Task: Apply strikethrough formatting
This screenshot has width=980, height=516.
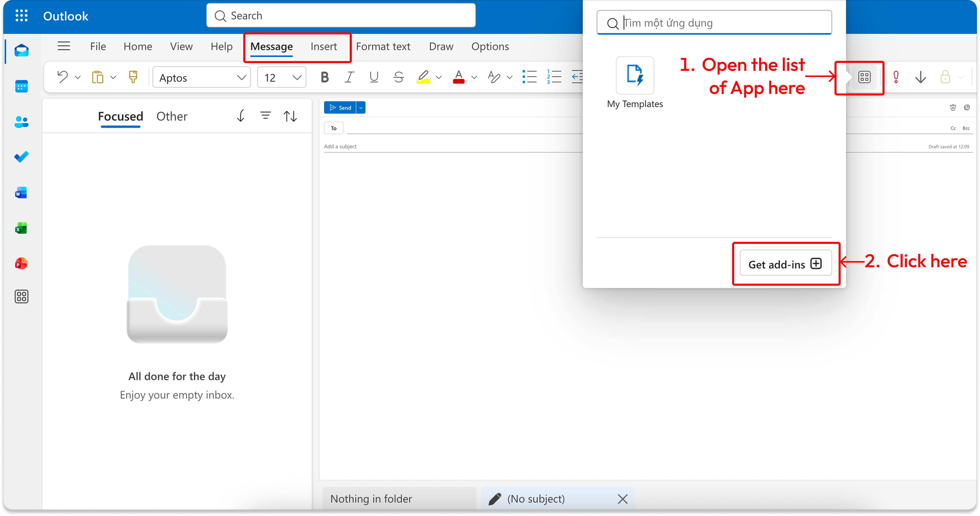Action: pos(398,77)
